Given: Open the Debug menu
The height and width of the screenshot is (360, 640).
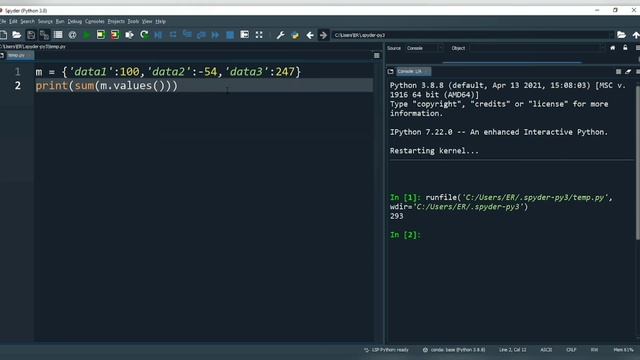Looking at the screenshot, I should 75,21.
